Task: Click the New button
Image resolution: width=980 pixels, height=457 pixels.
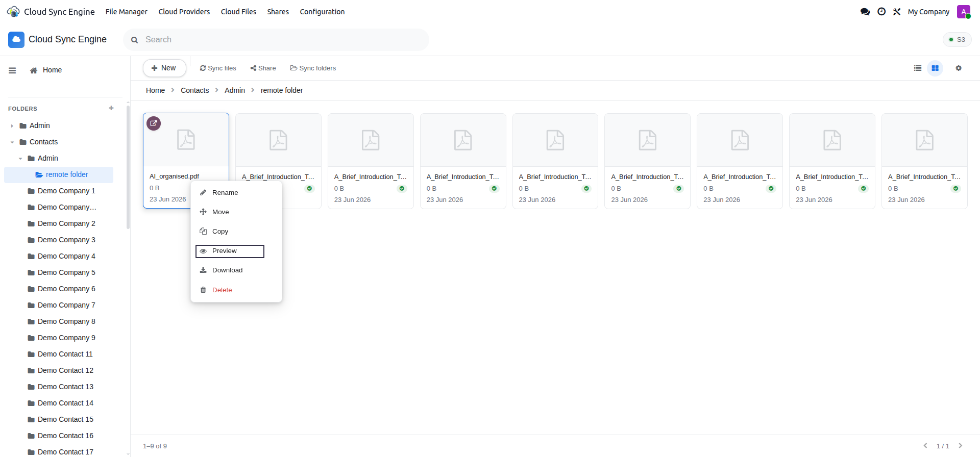Action: point(164,68)
